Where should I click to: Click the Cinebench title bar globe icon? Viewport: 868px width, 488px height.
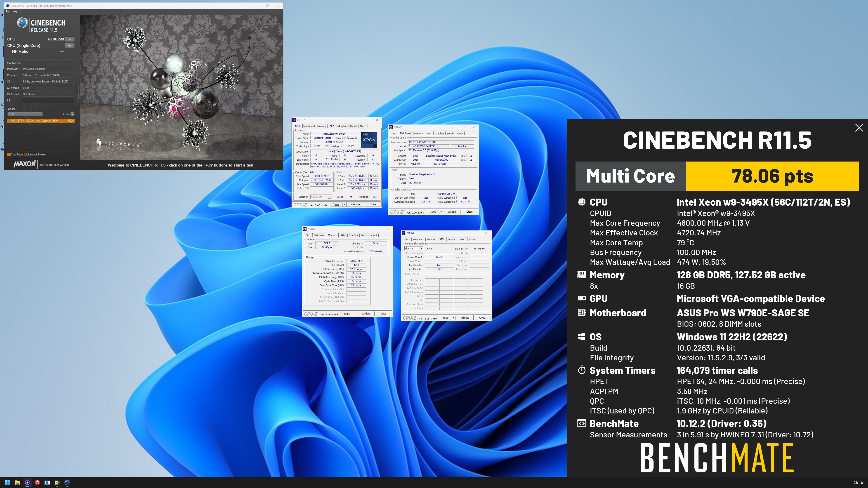[x=7, y=6]
